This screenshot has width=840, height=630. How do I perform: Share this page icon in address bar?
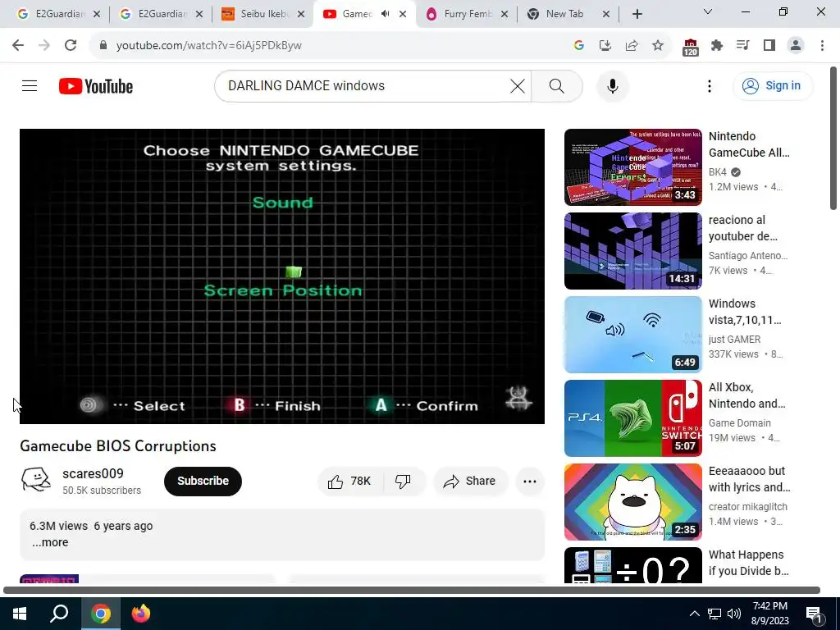pos(632,46)
